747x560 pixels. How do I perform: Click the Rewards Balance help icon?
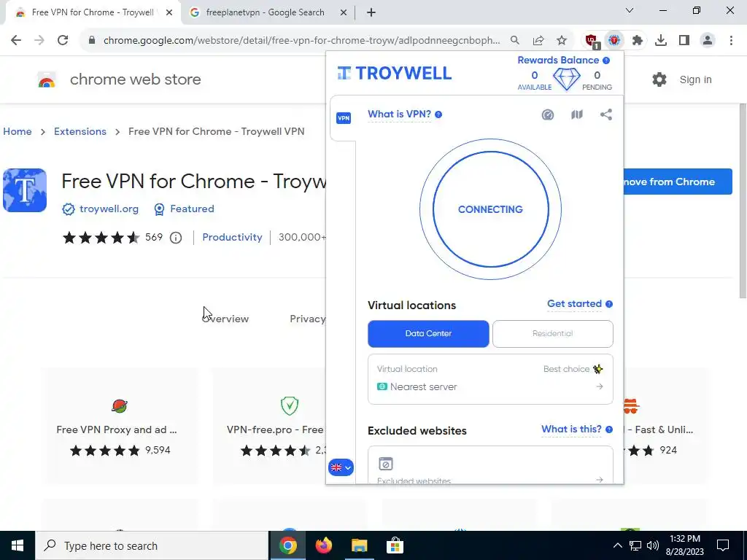606,61
